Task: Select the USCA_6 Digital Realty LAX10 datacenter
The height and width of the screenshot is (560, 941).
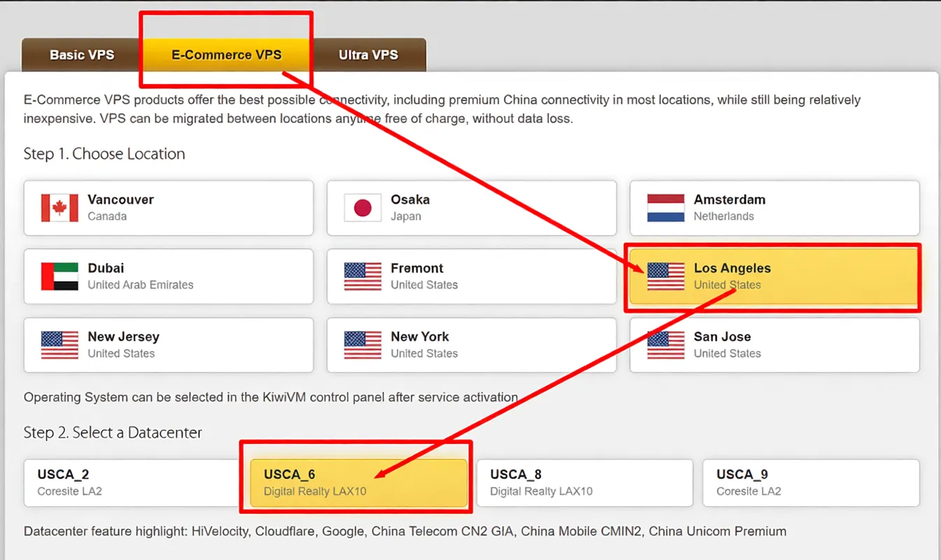Action: point(358,483)
